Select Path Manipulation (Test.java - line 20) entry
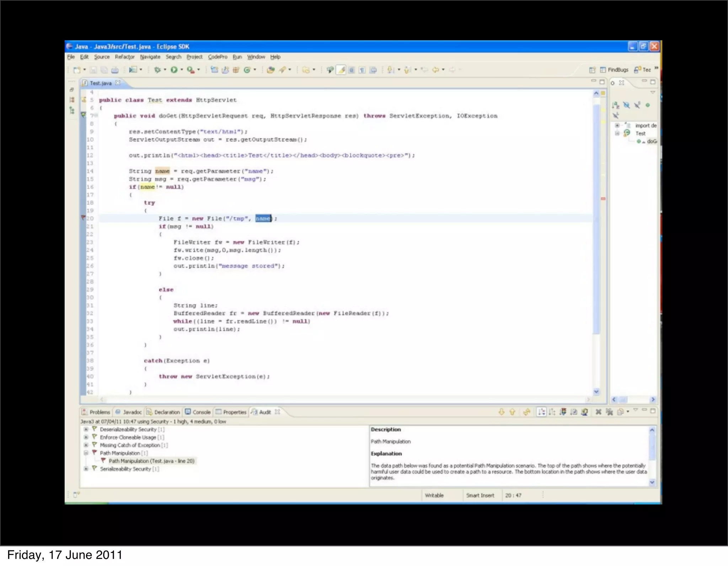 coord(151,461)
